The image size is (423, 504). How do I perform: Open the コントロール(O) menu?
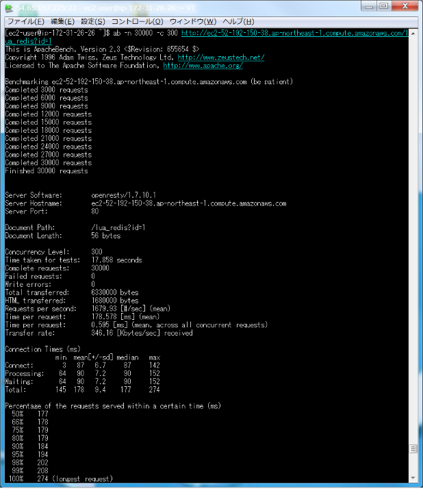coord(137,21)
